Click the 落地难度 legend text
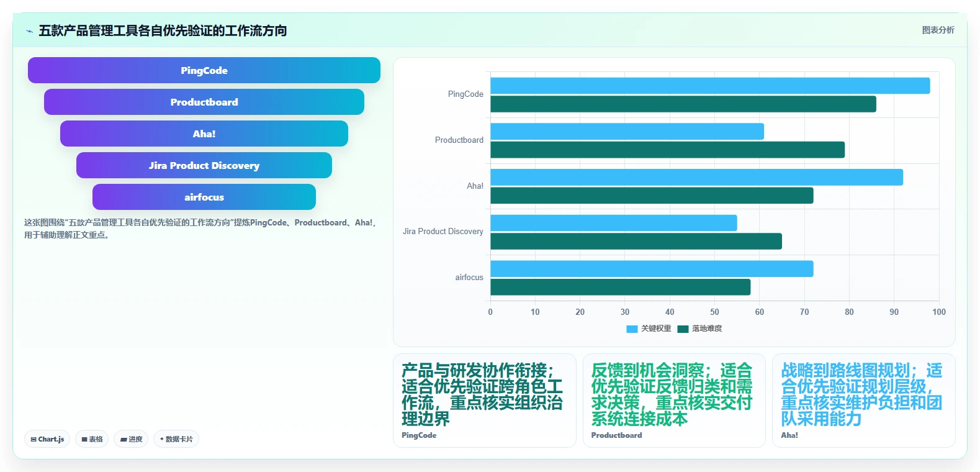 click(707, 329)
